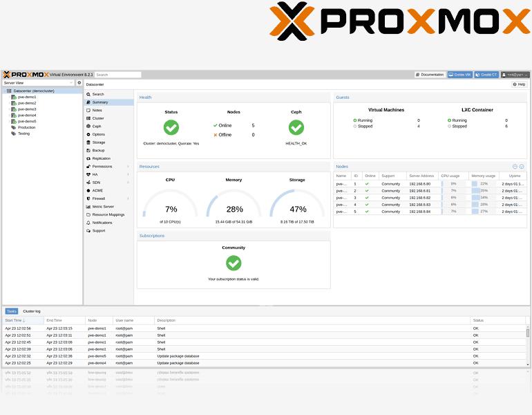The image size is (532, 415).
Task: Open the Notifications bell icon
Action: click(88, 223)
